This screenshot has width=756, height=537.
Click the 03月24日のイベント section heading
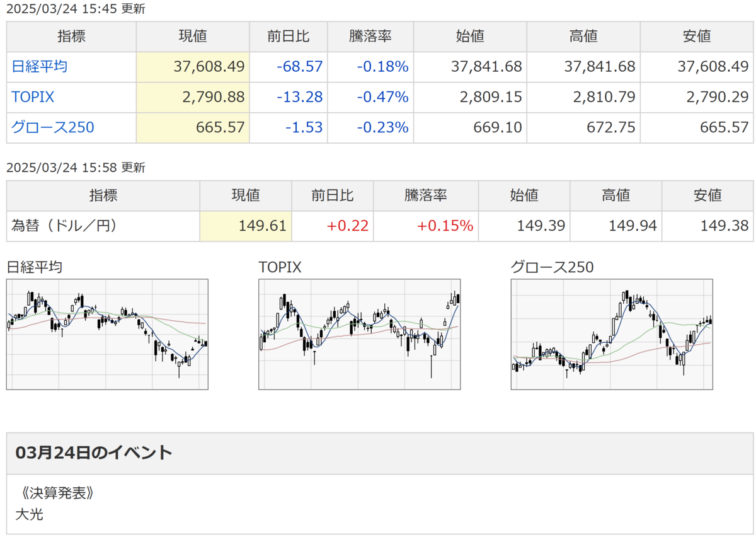coord(93,453)
